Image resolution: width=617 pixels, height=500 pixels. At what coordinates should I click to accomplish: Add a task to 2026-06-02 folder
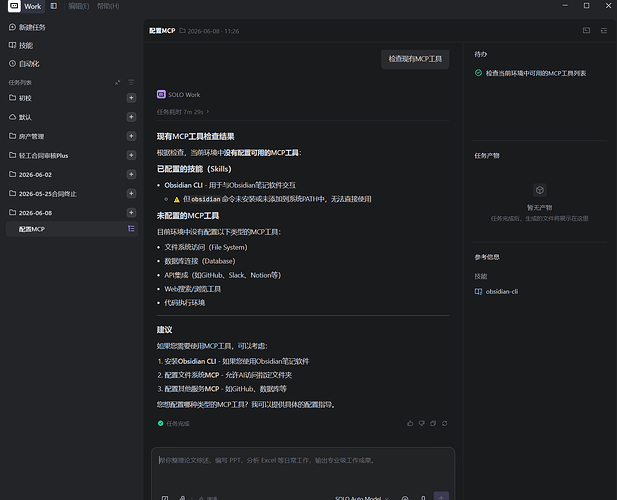point(131,174)
